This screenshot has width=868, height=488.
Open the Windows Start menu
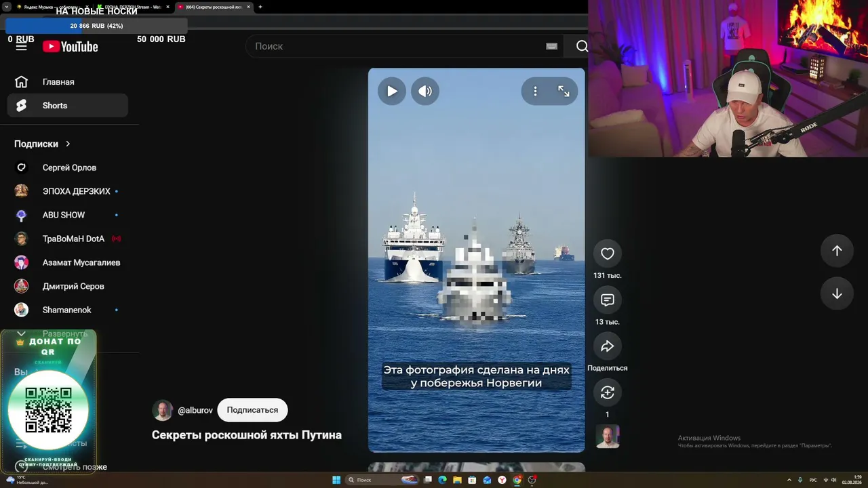336,480
